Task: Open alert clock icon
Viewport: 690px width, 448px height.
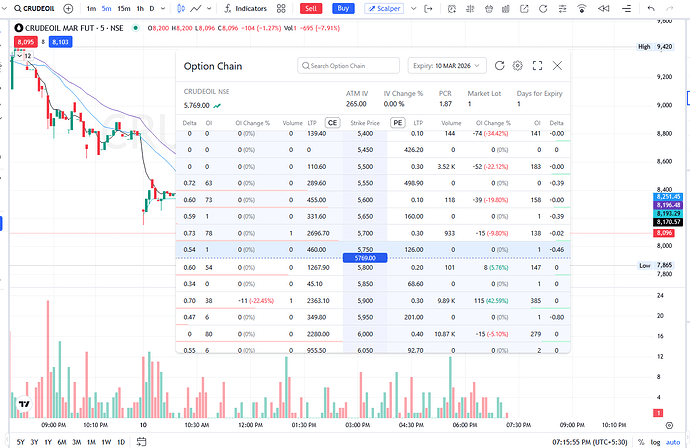Action: point(451,8)
